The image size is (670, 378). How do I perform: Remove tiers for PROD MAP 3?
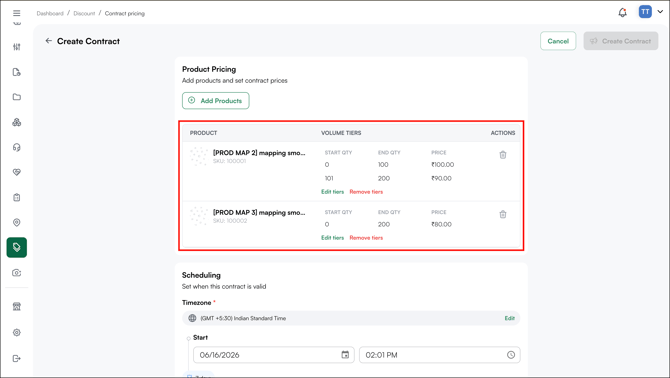(366, 238)
